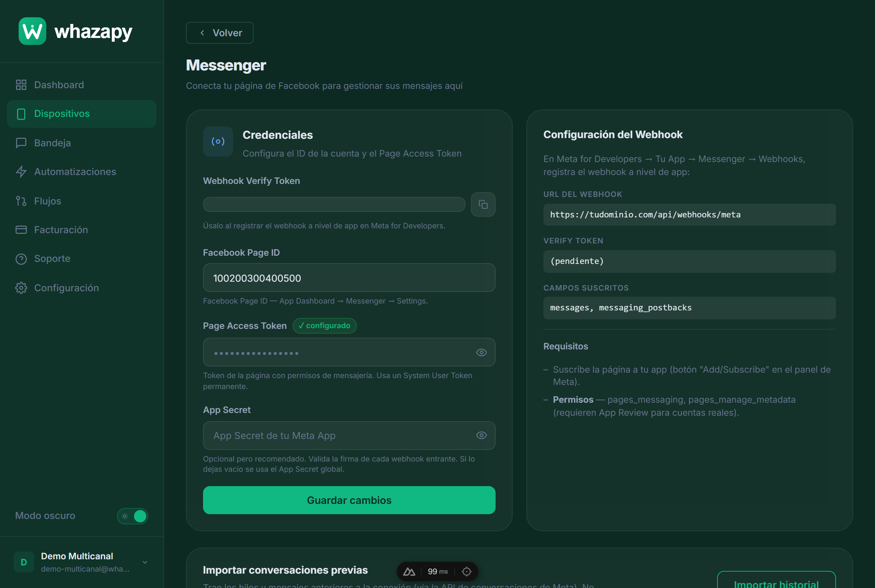
Task: Focus the App Secret input field
Action: [349, 436]
